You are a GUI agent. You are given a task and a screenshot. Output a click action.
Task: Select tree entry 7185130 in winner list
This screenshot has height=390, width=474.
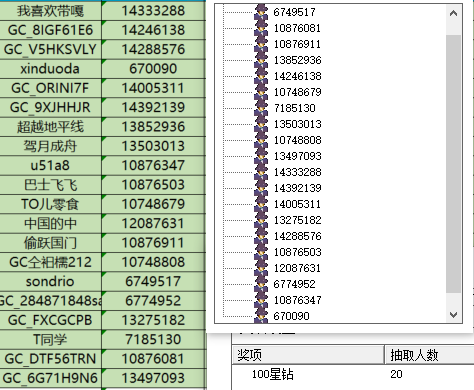[294, 108]
